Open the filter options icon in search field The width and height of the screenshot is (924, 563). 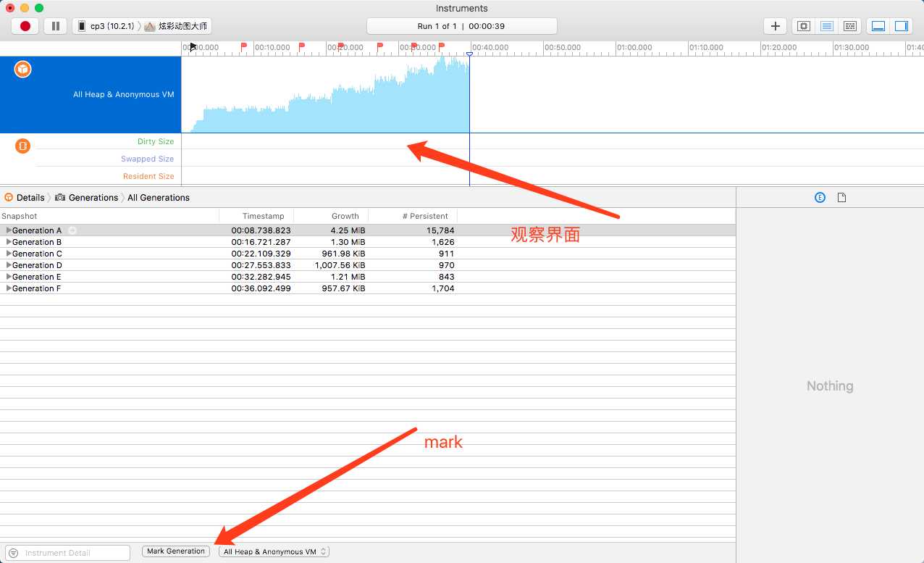(x=13, y=553)
